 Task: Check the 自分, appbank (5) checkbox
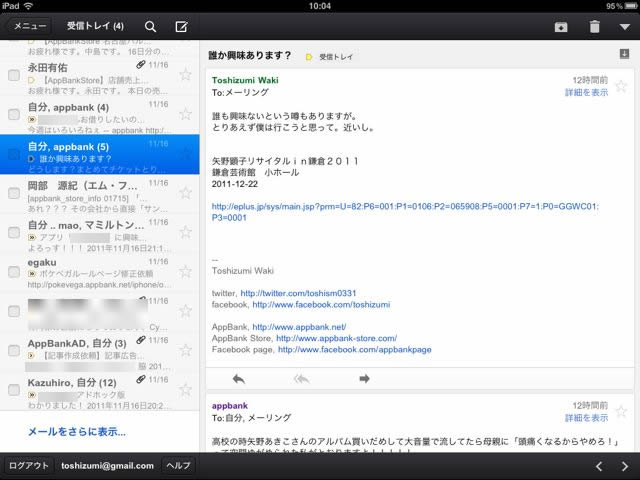point(14,154)
